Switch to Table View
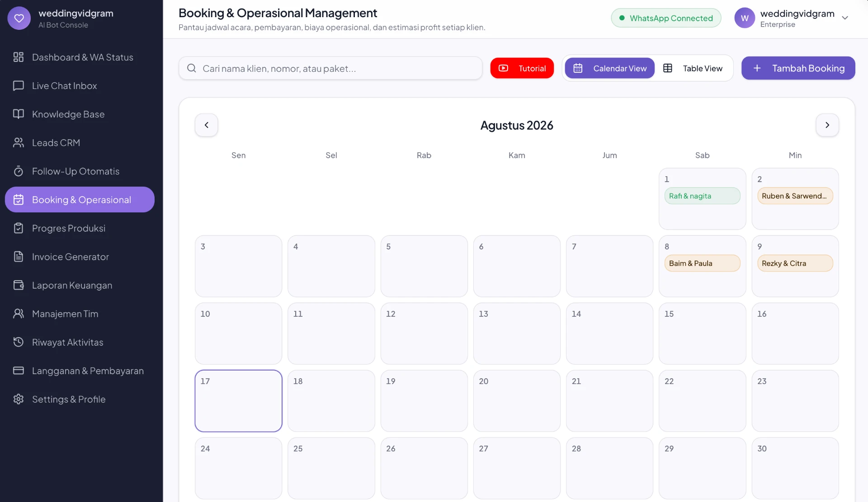868x502 pixels. pos(693,68)
